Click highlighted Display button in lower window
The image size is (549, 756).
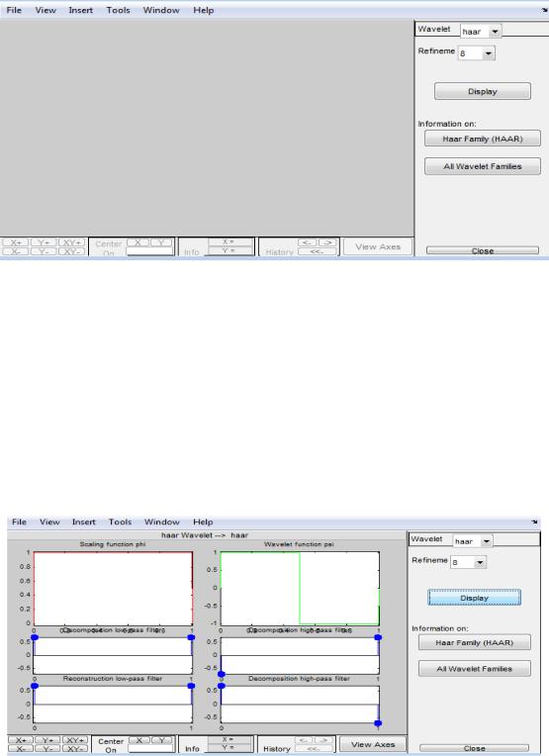pyautogui.click(x=474, y=598)
